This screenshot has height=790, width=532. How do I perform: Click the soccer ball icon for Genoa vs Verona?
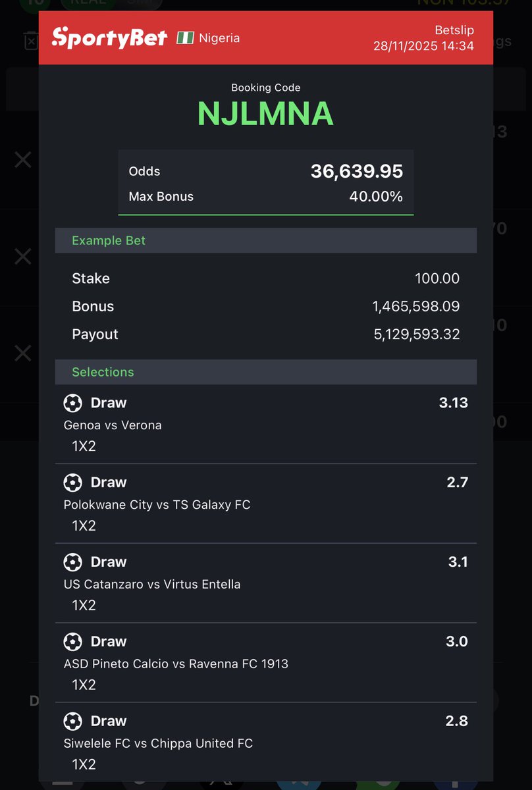[x=72, y=403]
